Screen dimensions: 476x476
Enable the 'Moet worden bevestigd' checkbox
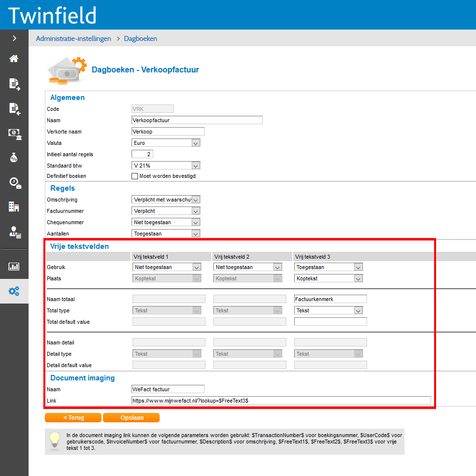[x=135, y=176]
